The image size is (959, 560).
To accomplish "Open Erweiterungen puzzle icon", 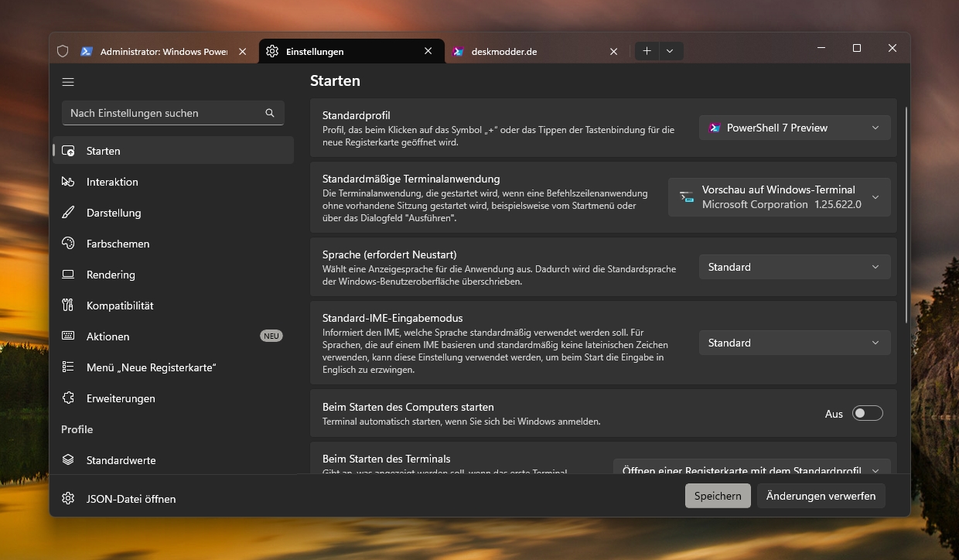I will click(x=68, y=398).
